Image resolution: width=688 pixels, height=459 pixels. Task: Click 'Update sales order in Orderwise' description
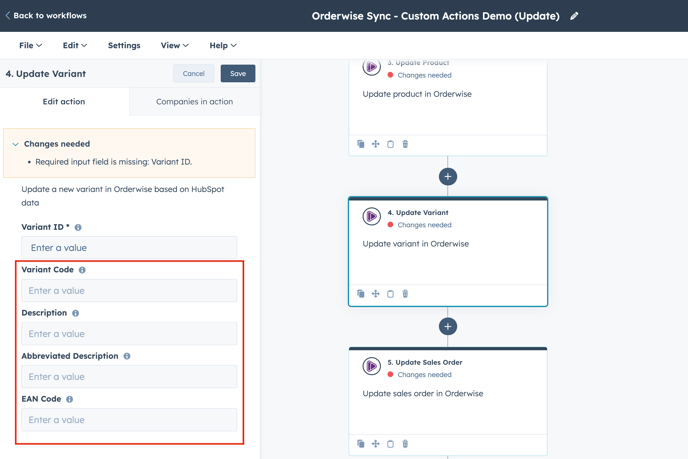tap(423, 393)
